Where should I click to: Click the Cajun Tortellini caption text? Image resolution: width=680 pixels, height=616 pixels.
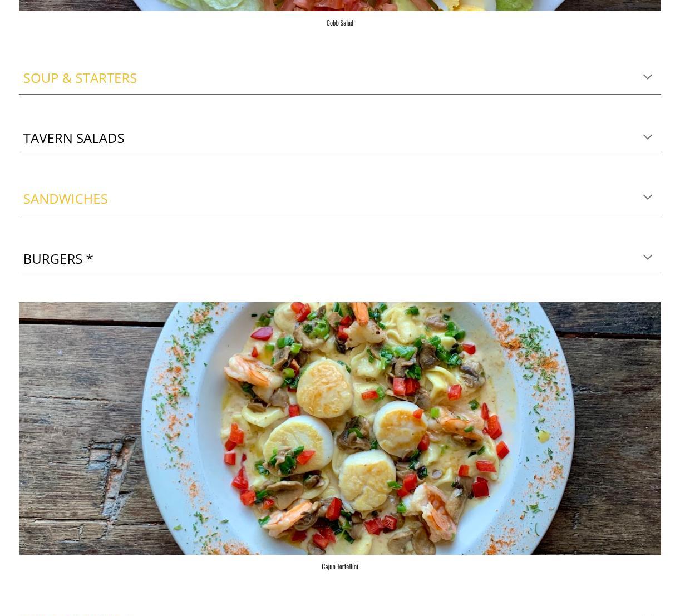339,566
